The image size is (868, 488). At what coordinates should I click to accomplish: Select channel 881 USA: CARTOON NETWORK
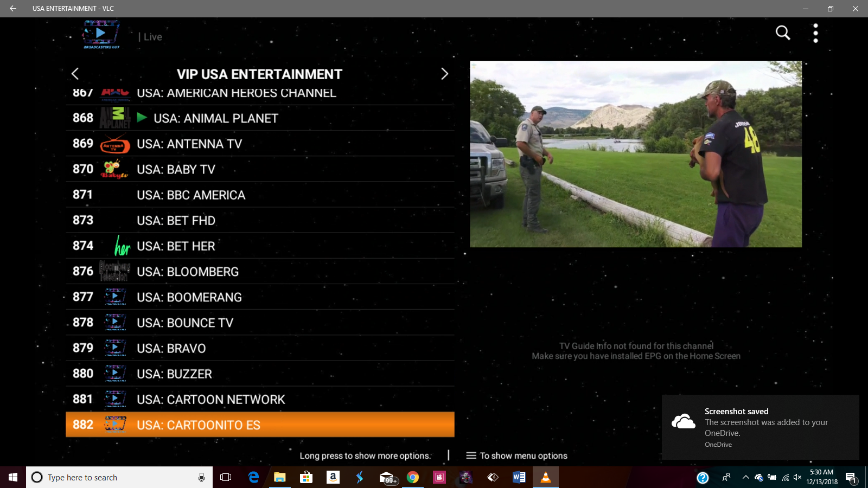click(260, 399)
